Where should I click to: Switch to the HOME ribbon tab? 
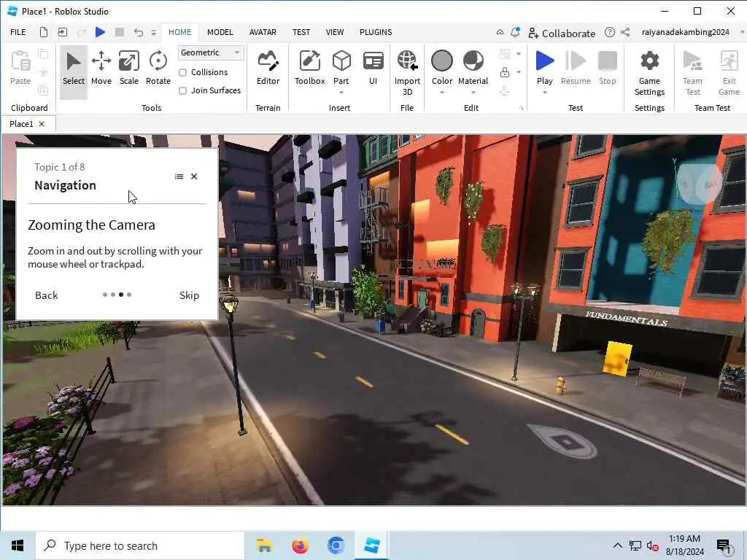tap(179, 32)
